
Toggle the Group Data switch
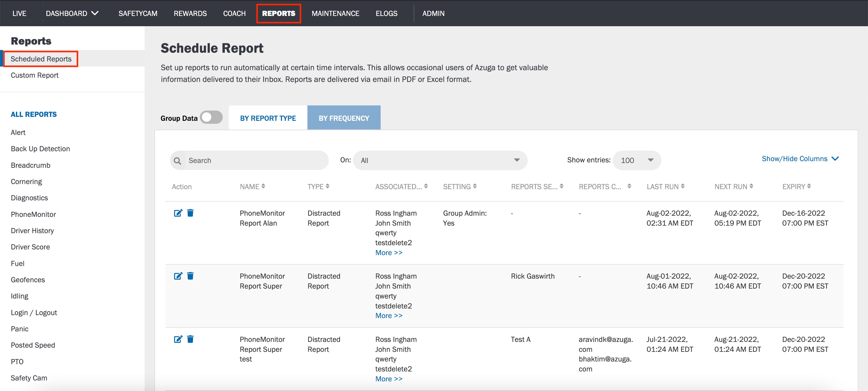[x=211, y=117]
